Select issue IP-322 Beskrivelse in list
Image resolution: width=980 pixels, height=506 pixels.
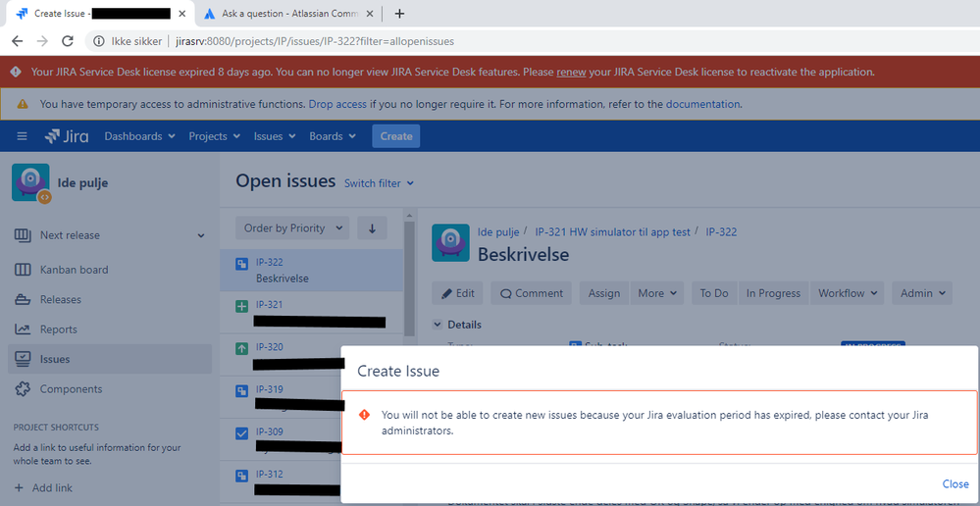tap(312, 270)
